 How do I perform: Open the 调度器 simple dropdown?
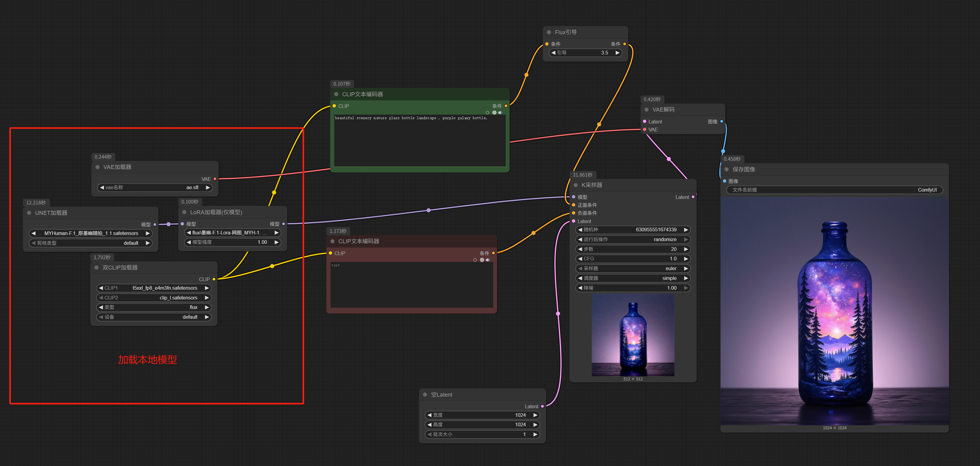pos(633,278)
